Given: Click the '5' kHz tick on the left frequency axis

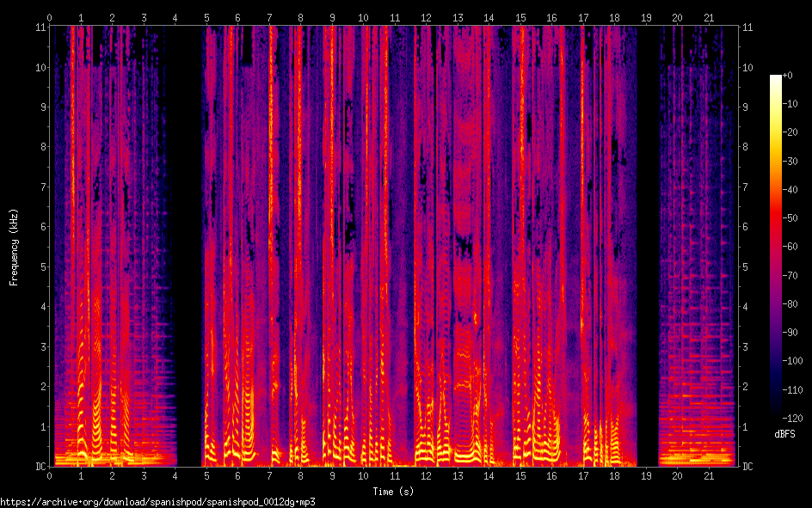Looking at the screenshot, I should coord(43,267).
